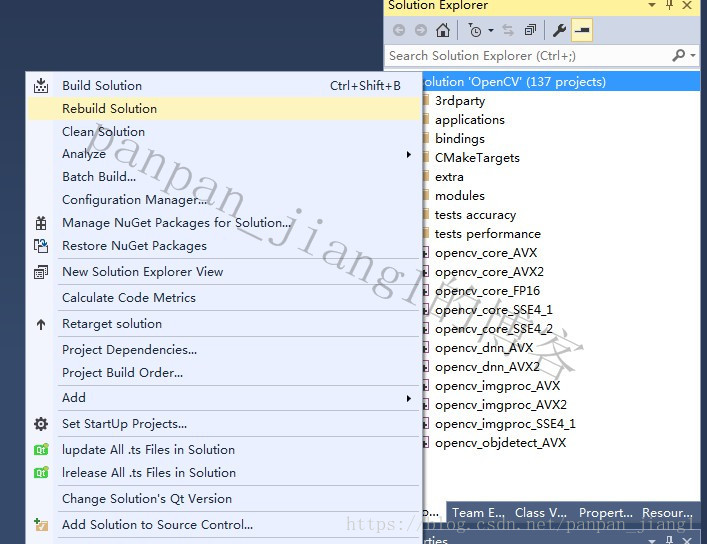Viewport: 707px width, 544px height.
Task: Pin the Solution Explorer panel
Action: click(x=670, y=5)
